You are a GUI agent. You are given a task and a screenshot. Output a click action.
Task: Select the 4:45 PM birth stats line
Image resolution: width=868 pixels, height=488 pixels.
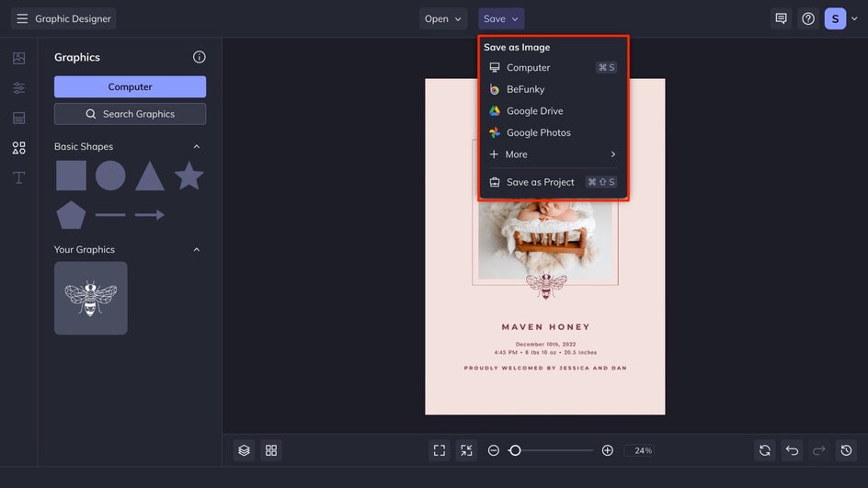(545, 353)
